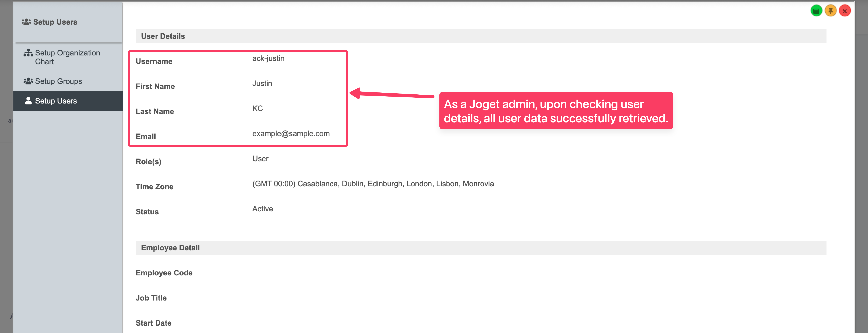
Task: Click the GMT 00:00 time zone value
Action: point(373,184)
